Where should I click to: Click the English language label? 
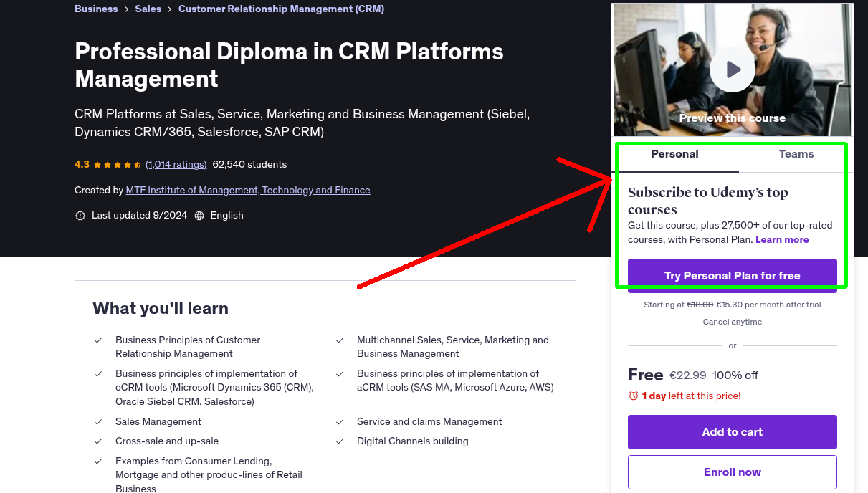226,216
